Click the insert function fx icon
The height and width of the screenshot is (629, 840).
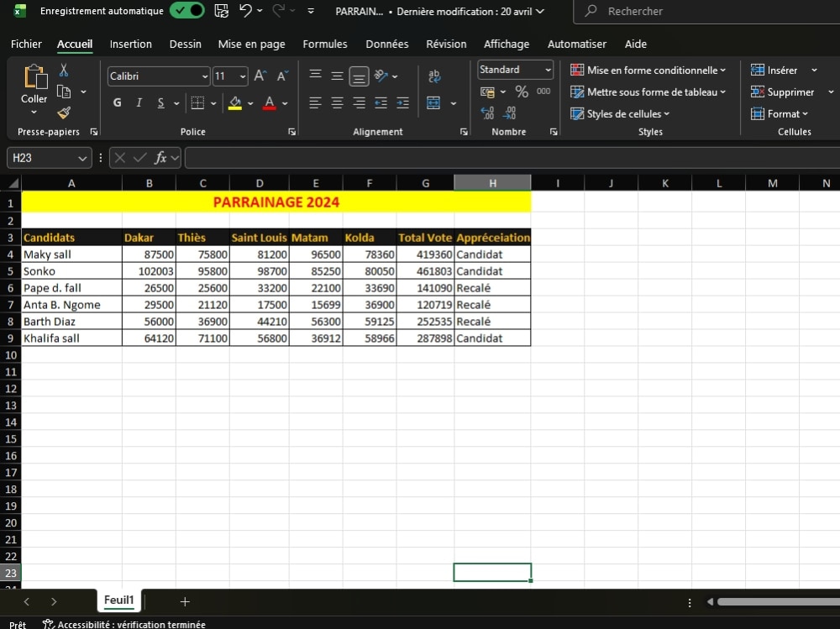tap(160, 158)
